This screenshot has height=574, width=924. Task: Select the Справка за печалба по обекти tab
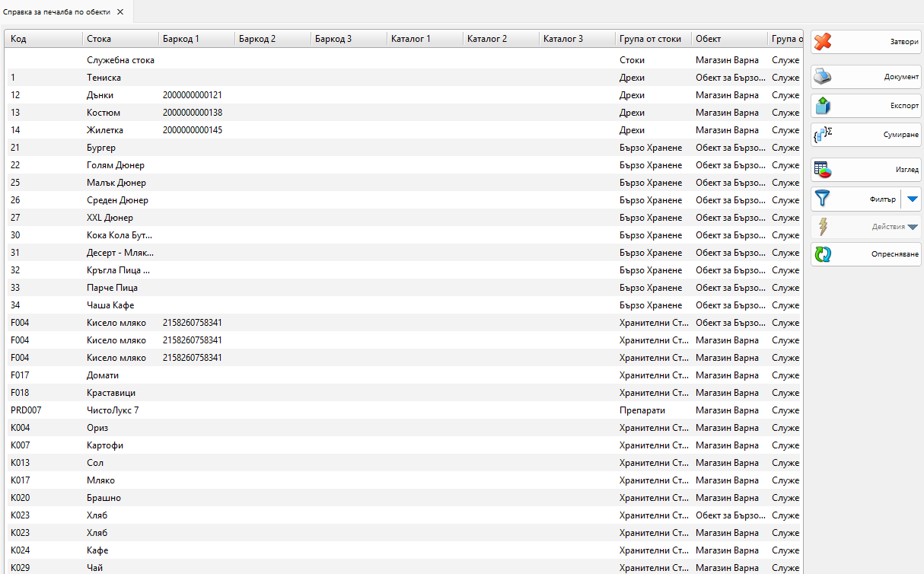click(x=57, y=12)
